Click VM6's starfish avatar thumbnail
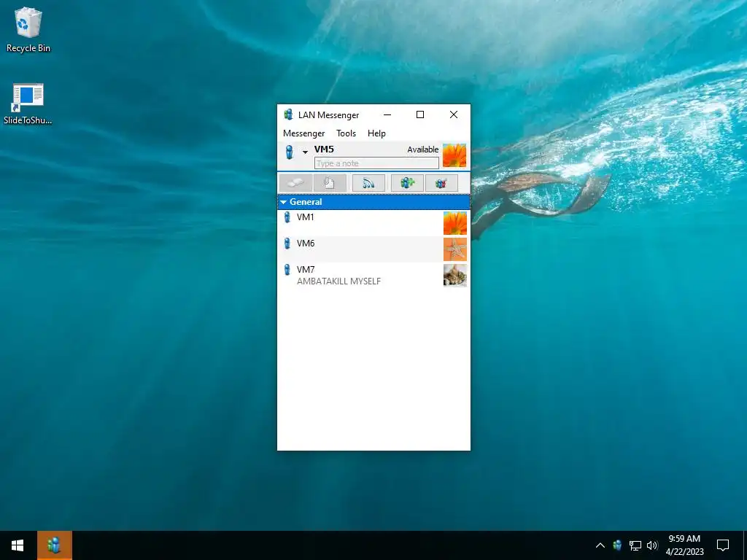The height and width of the screenshot is (560, 747). pyautogui.click(x=455, y=249)
